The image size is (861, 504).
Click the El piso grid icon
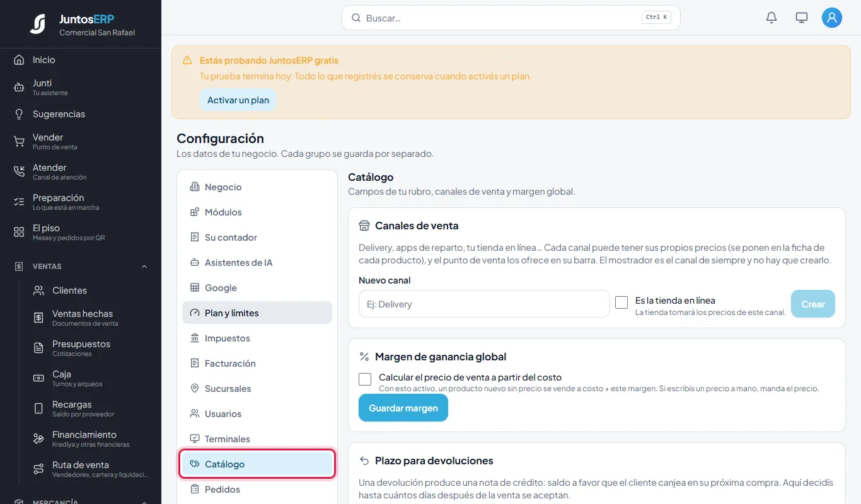pyautogui.click(x=19, y=232)
